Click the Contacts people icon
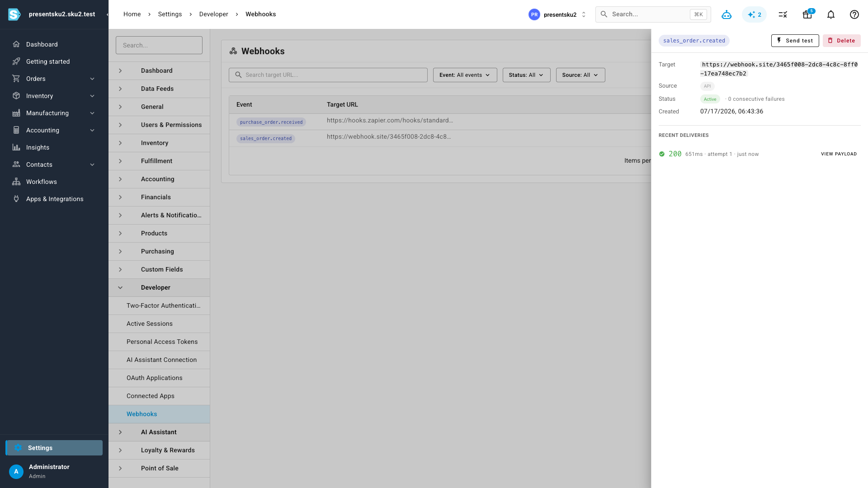 [16, 164]
